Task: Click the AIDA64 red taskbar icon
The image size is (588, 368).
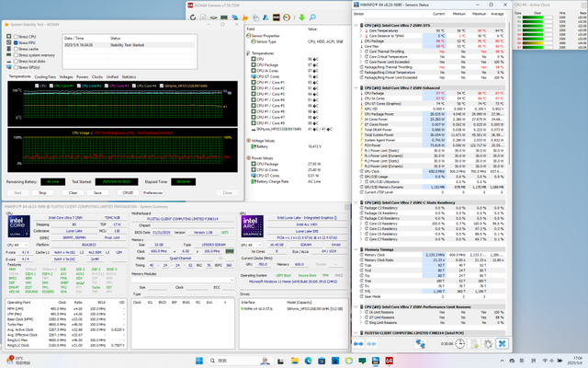Action: click(x=390, y=361)
